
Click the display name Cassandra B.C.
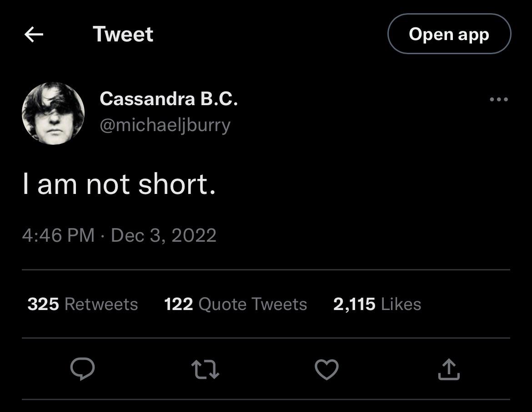pyautogui.click(x=168, y=98)
